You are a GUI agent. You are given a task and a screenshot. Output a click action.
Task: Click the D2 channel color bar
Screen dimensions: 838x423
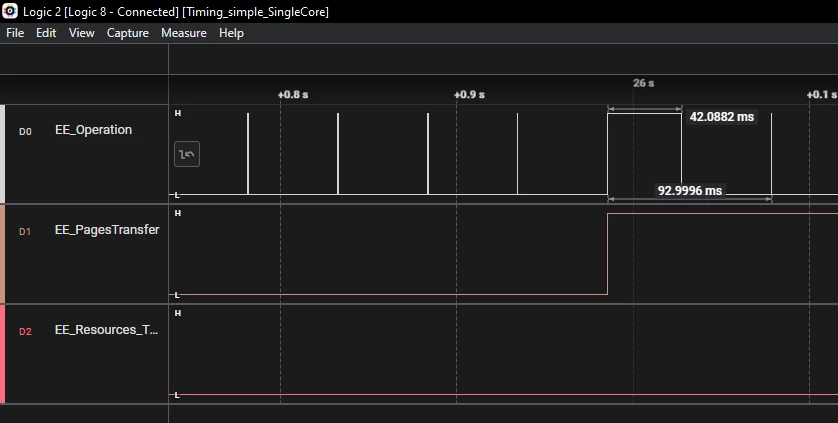pyautogui.click(x=3, y=354)
